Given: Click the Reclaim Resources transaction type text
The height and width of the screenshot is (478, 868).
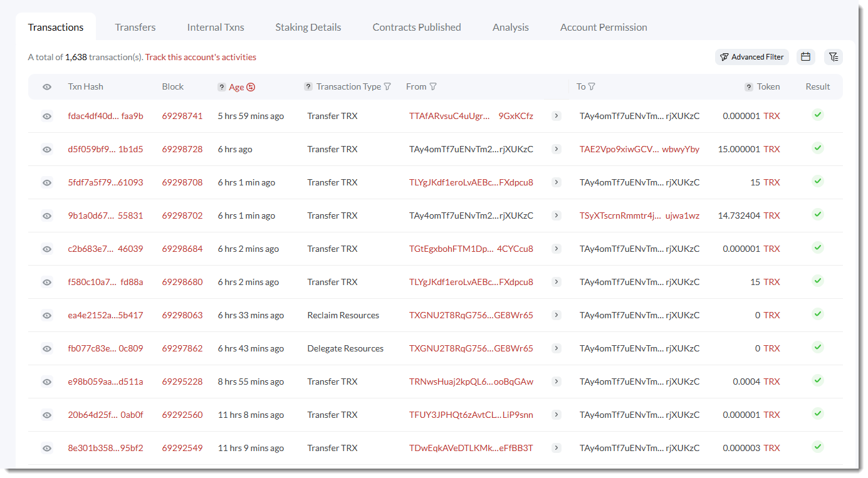Looking at the screenshot, I should (343, 315).
